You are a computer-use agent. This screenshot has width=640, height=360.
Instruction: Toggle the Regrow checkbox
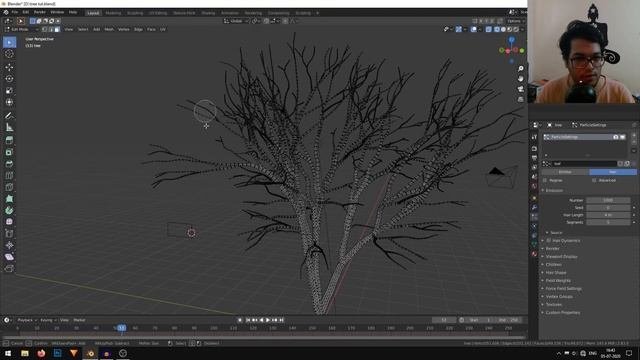[x=545, y=180]
